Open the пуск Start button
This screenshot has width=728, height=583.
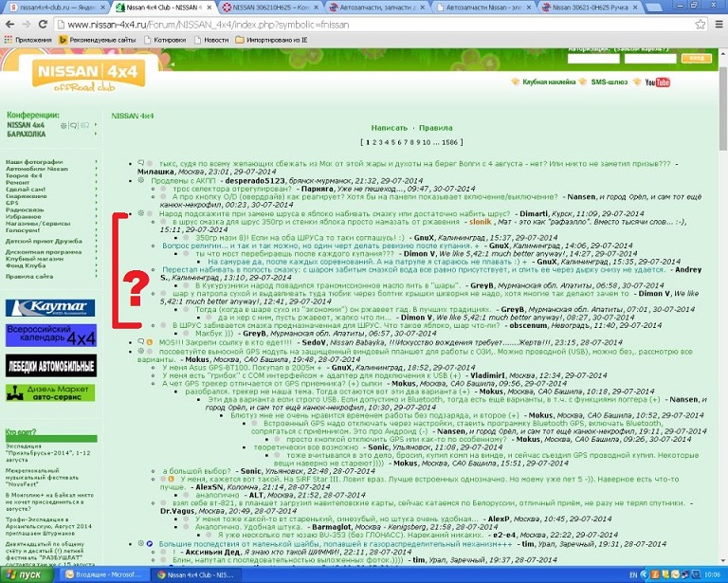(x=26, y=574)
